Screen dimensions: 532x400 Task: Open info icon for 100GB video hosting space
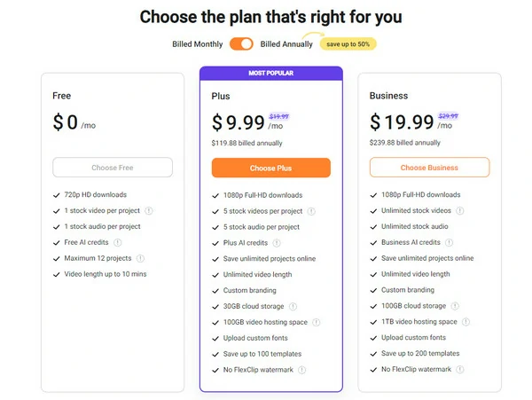coord(316,322)
